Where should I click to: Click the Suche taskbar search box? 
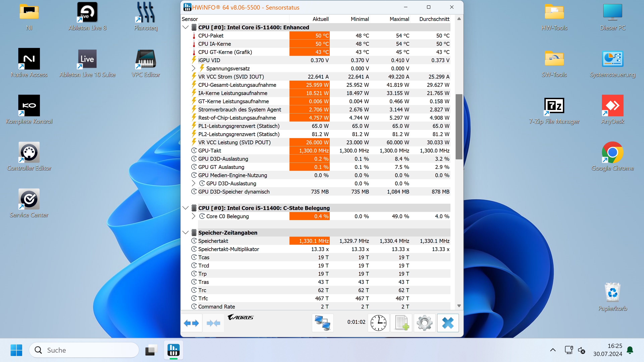(x=84, y=350)
